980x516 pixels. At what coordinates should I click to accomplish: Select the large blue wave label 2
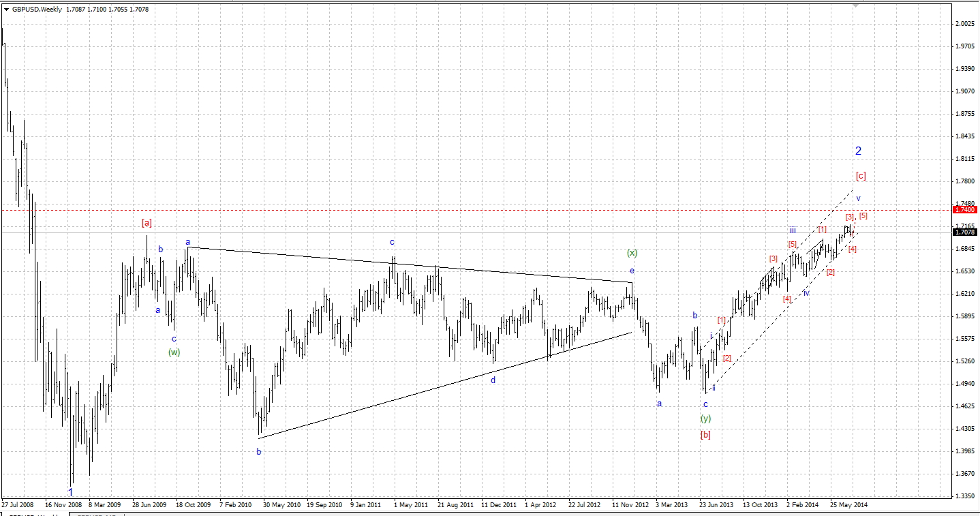859,151
